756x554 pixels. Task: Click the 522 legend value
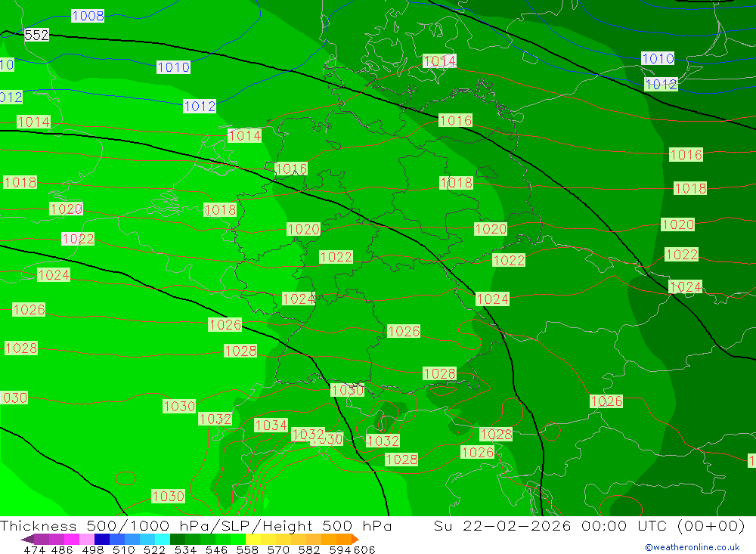154,549
